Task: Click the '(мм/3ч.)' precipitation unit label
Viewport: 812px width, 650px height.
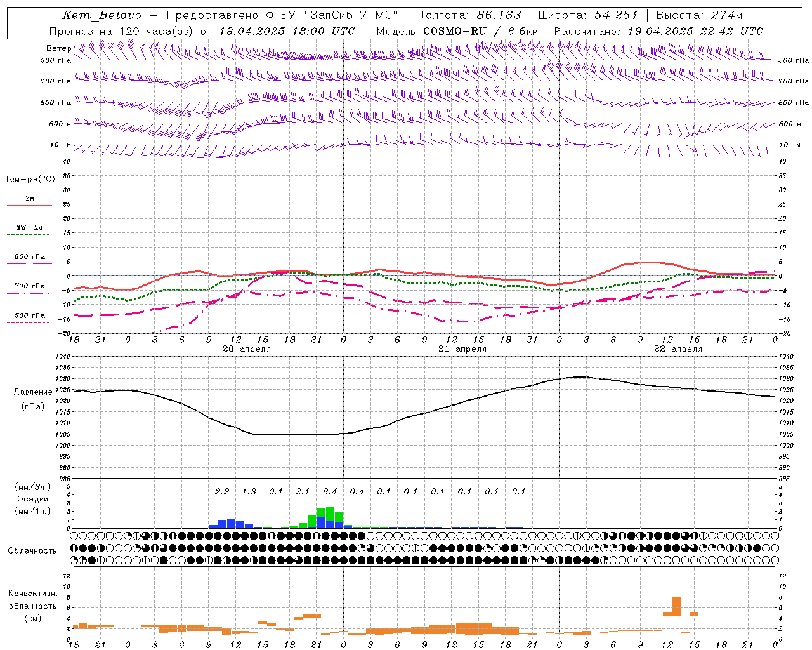Action: 32,487
